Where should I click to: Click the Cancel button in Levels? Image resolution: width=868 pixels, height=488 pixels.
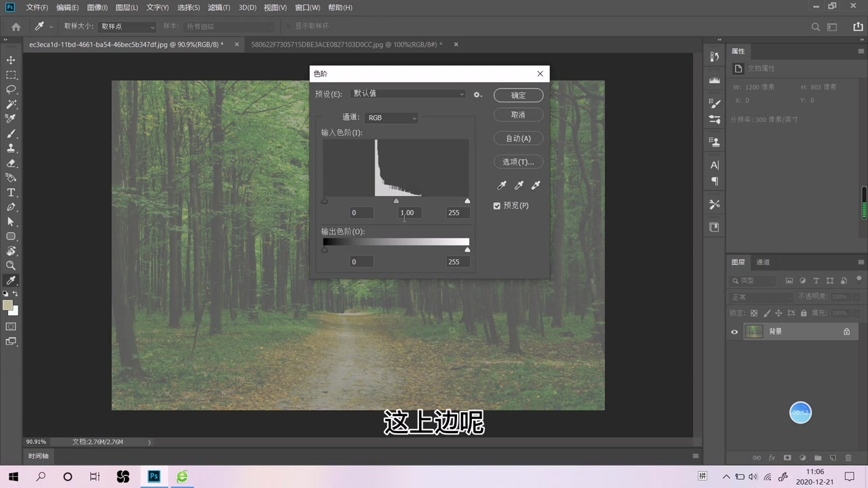point(519,115)
